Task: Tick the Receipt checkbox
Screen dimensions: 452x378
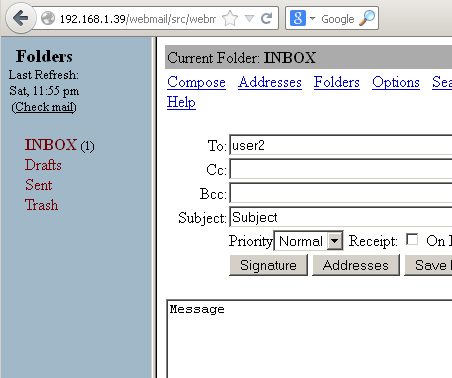Action: 412,239
